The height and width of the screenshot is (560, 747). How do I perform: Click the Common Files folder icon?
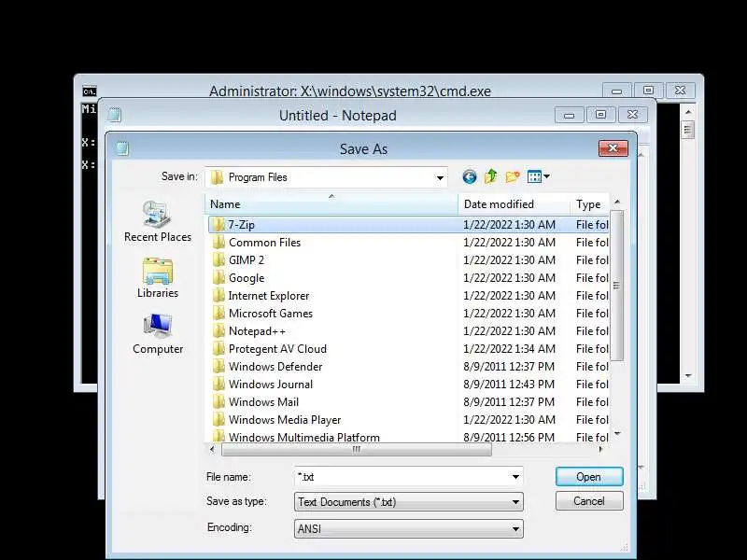[218, 243]
